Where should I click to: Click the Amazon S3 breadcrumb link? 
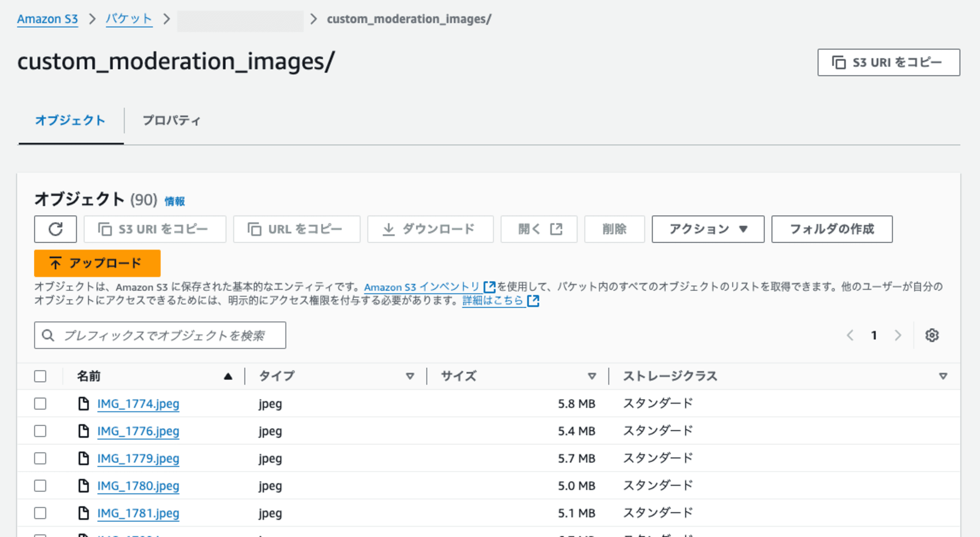coord(48,19)
